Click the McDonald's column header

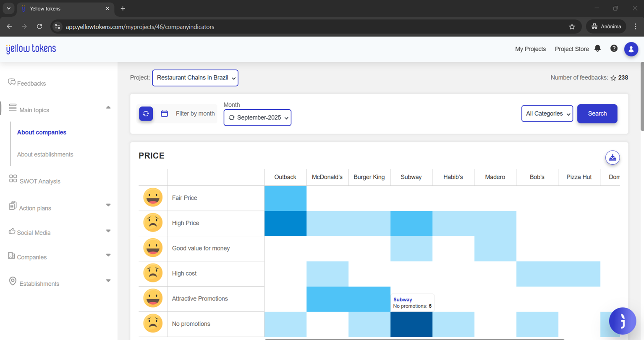coord(327,177)
